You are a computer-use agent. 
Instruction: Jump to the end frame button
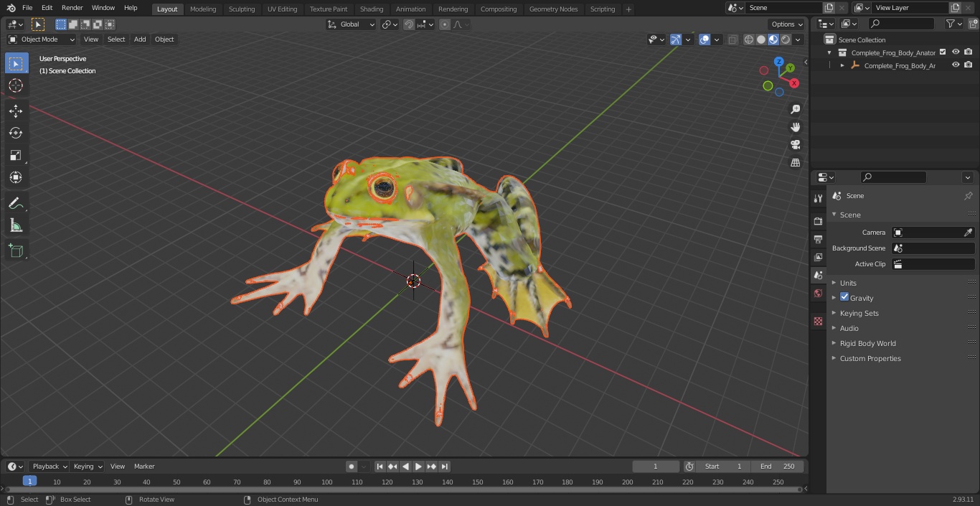pyautogui.click(x=444, y=467)
